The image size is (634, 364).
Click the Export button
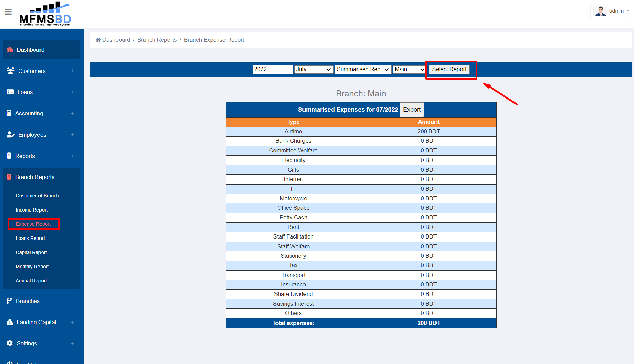412,110
